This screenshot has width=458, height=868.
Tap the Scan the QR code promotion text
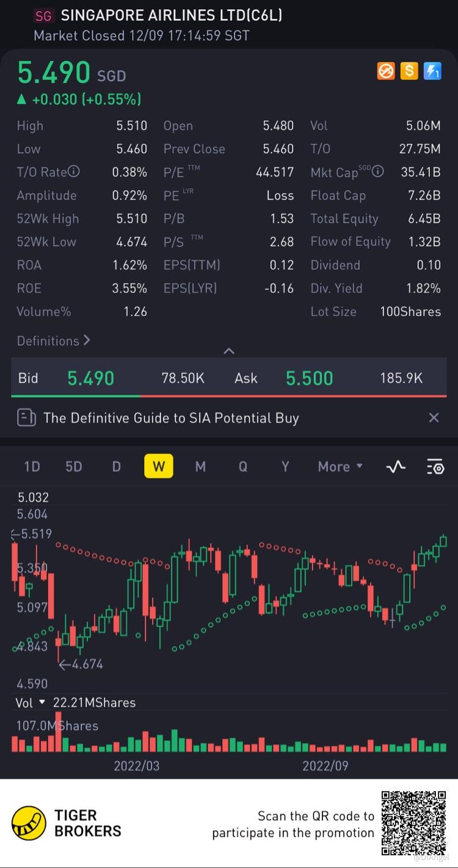click(x=294, y=825)
